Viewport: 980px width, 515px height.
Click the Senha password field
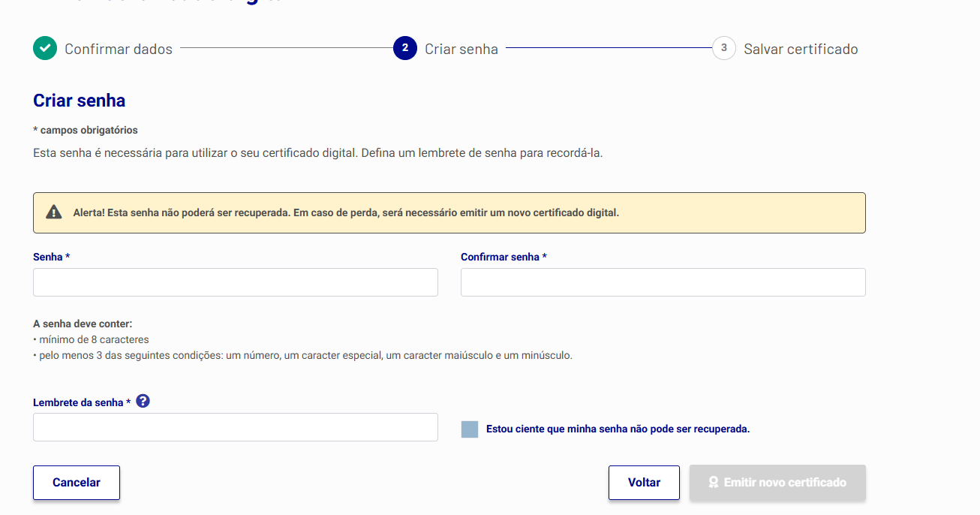tap(236, 282)
